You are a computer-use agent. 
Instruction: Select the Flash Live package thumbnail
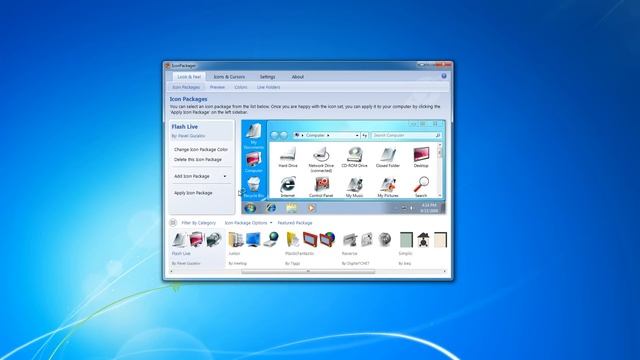197,248
